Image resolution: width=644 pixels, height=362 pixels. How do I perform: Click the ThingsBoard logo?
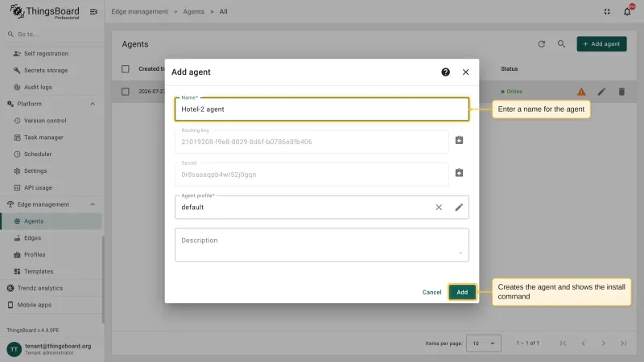[45, 11]
